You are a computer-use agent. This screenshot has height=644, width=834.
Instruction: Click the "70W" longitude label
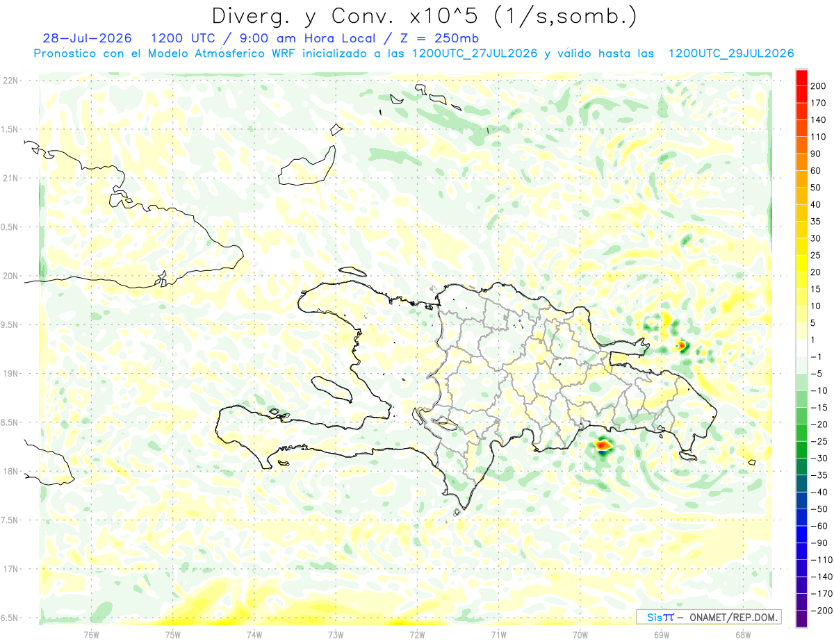click(580, 634)
